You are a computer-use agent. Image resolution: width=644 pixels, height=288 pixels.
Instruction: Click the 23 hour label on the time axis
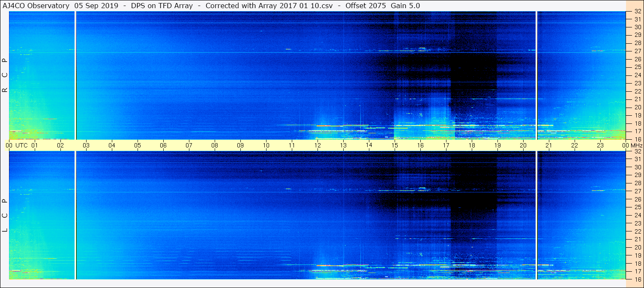(600, 145)
